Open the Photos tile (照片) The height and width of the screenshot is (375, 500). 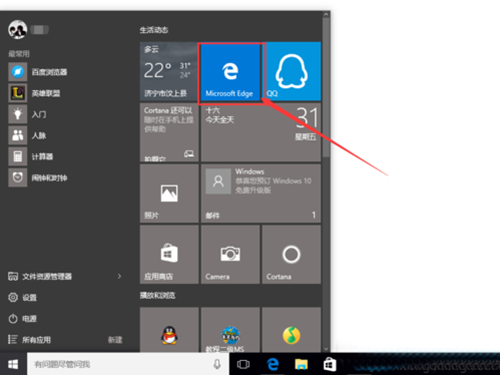(169, 193)
